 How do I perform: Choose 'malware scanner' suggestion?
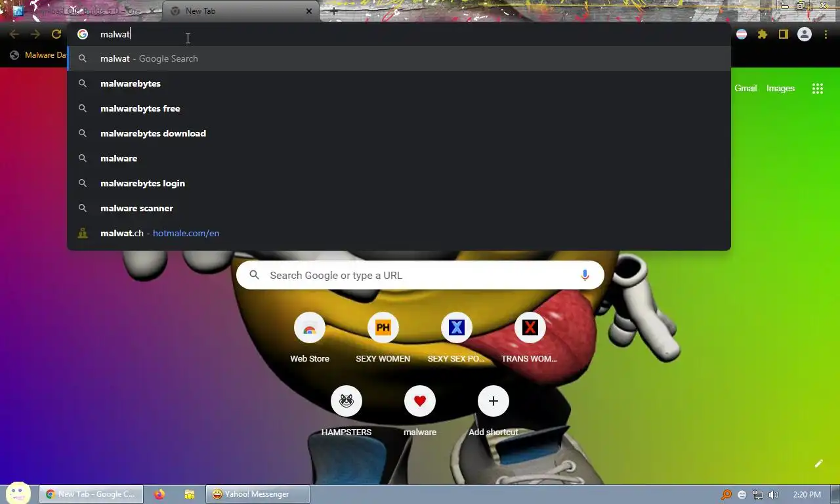coord(399,208)
